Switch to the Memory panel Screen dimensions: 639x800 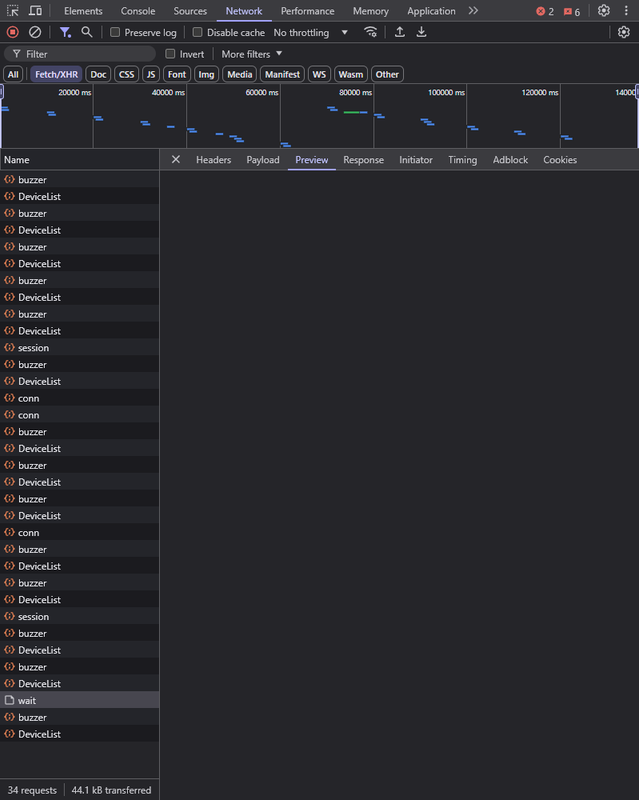371,11
